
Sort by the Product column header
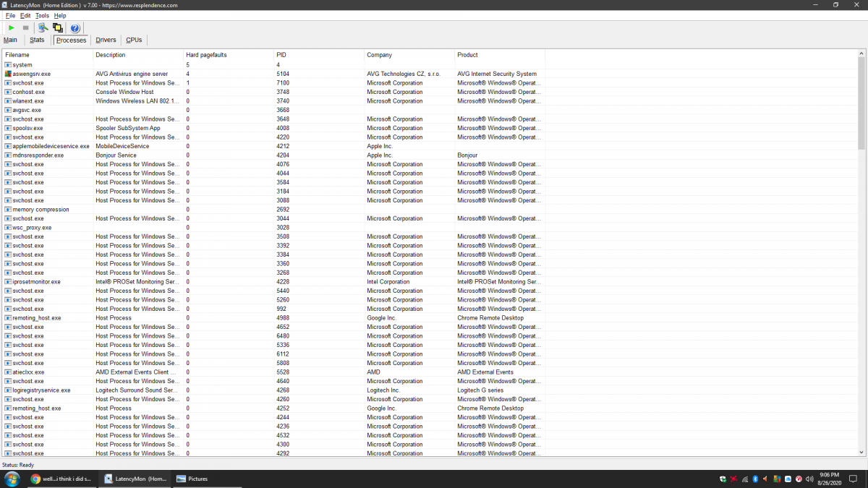500,55
